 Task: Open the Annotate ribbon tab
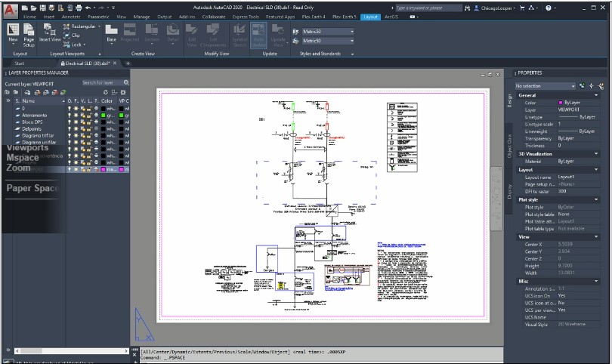click(x=71, y=17)
